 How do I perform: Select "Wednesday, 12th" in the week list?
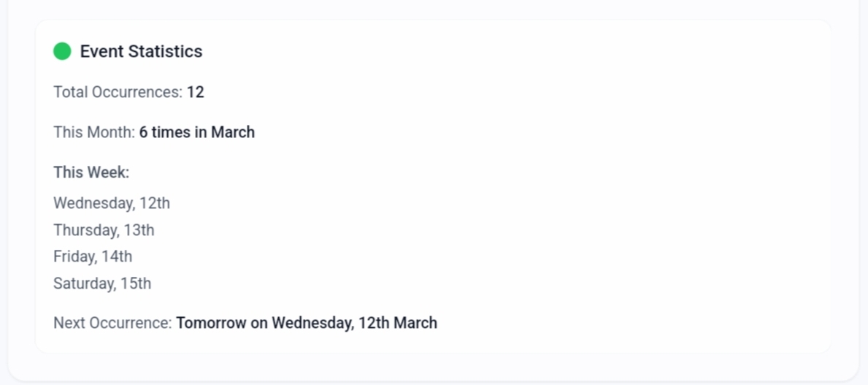112,202
